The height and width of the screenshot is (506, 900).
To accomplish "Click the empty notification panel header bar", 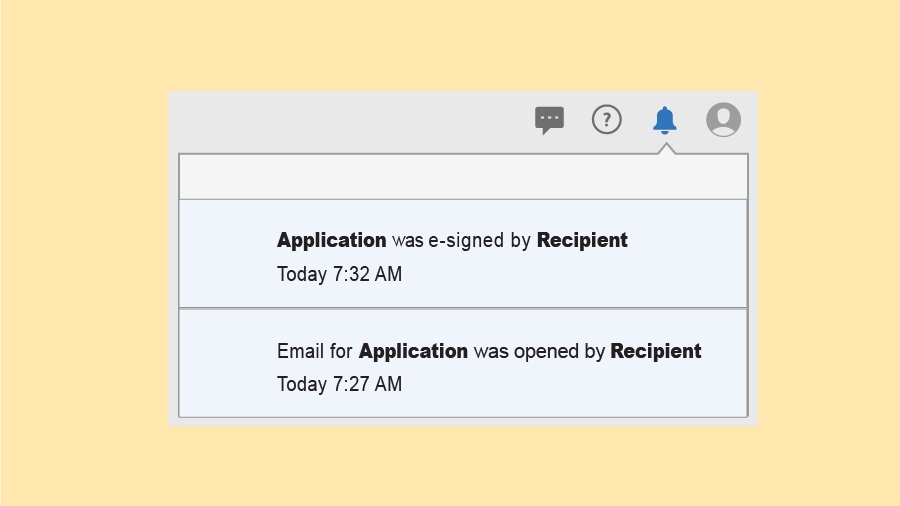I will point(462,177).
